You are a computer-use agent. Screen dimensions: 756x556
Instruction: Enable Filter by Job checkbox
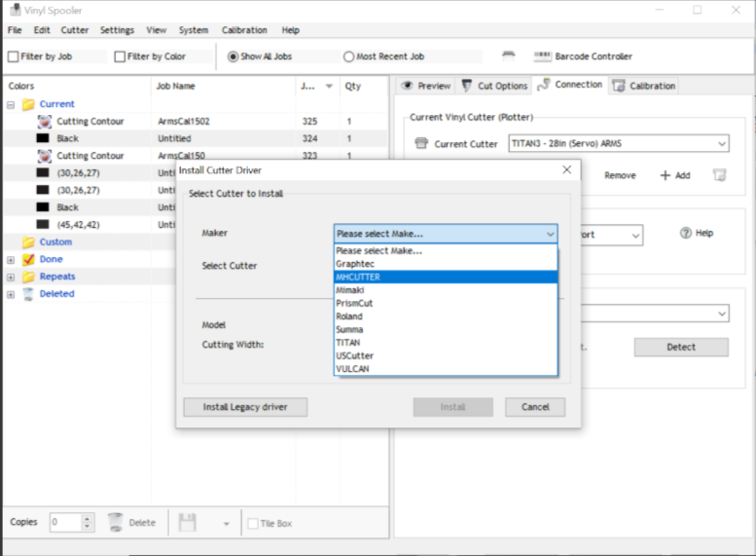(13, 56)
